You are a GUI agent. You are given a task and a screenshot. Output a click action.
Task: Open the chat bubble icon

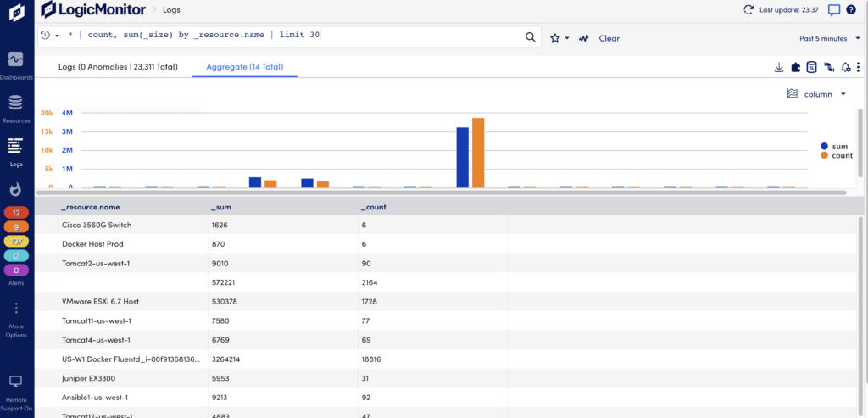tap(834, 9)
